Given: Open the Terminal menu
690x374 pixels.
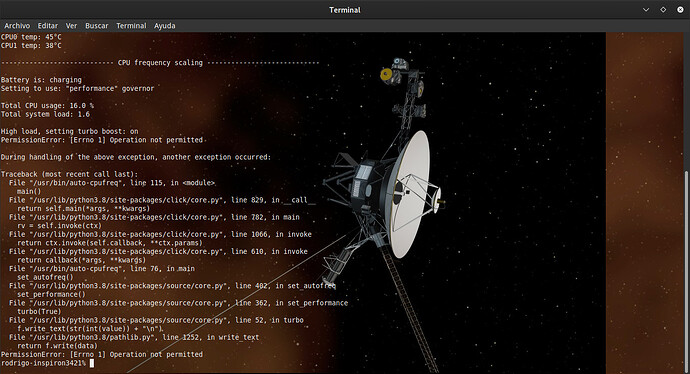Looking at the screenshot, I should (131, 26).
